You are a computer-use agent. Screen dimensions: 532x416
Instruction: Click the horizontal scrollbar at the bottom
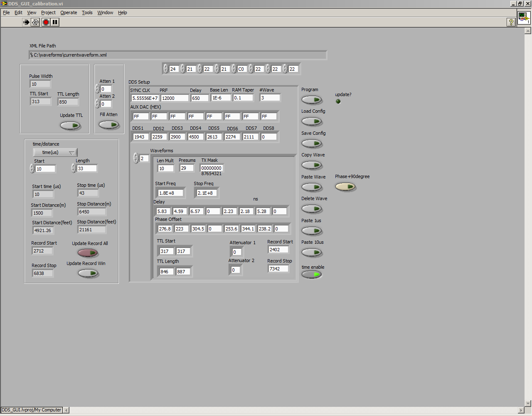point(291,410)
